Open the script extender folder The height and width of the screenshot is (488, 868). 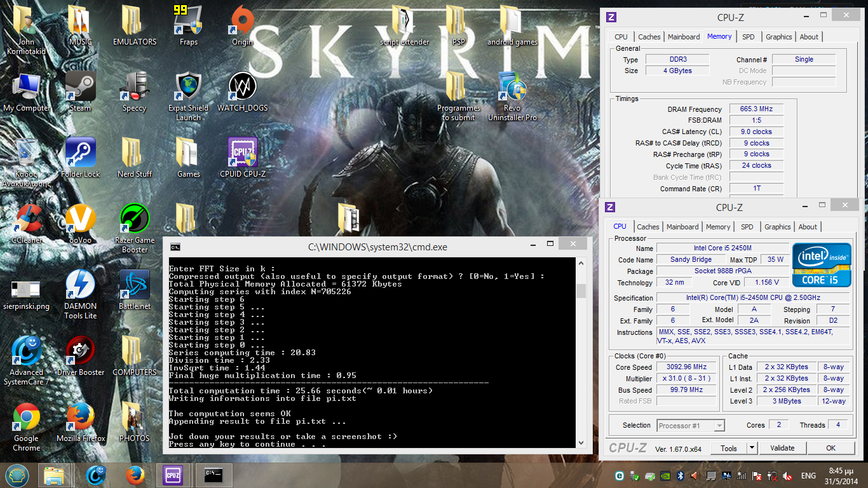click(x=404, y=26)
